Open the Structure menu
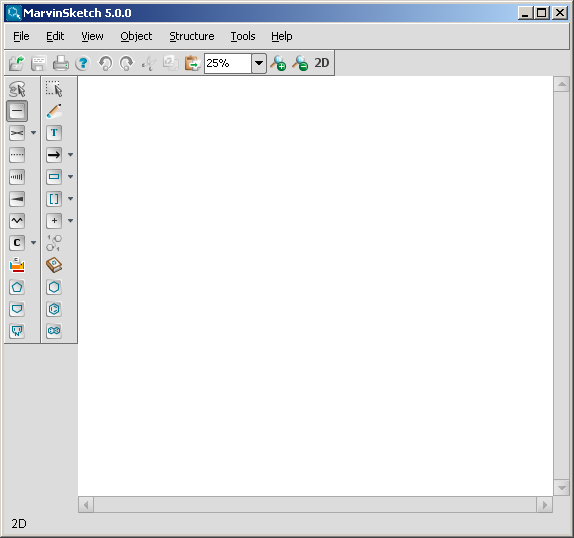Viewport: 574px width, 538px height. pos(191,36)
